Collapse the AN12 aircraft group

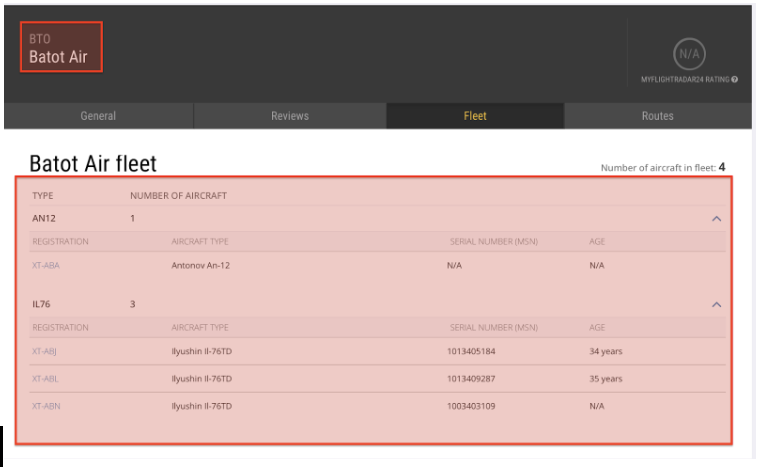[x=716, y=219]
